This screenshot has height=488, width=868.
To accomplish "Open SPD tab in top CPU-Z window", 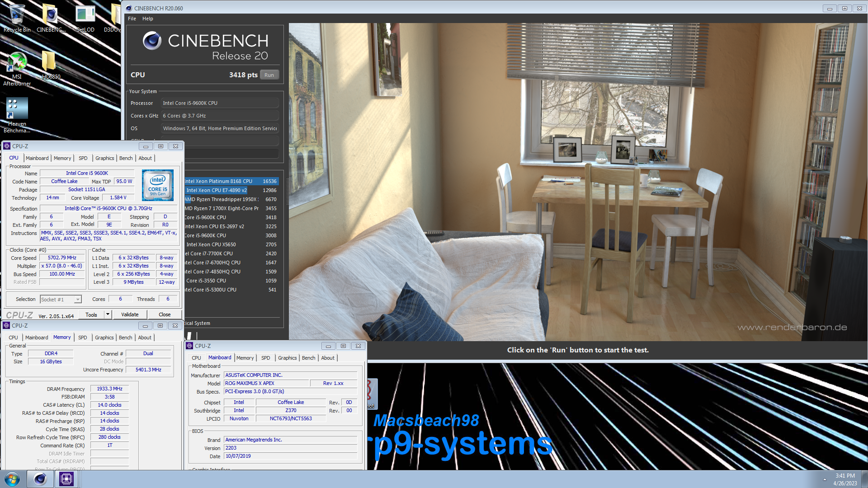I will (x=83, y=158).
